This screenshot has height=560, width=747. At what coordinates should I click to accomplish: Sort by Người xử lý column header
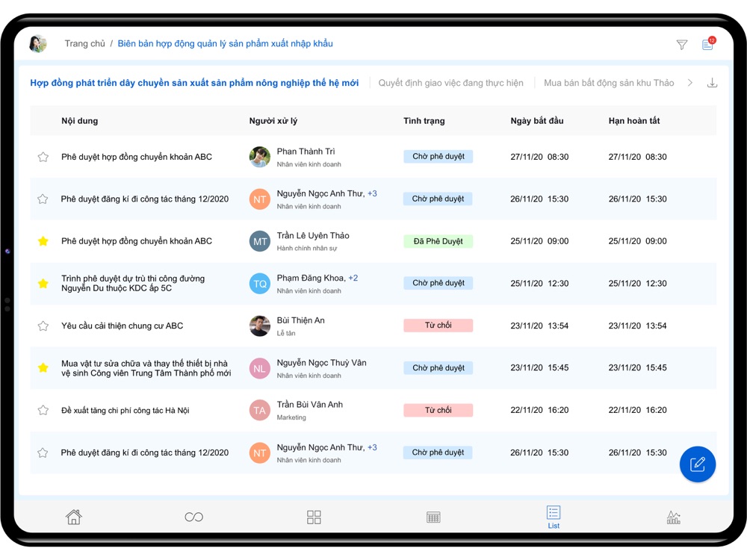point(273,121)
